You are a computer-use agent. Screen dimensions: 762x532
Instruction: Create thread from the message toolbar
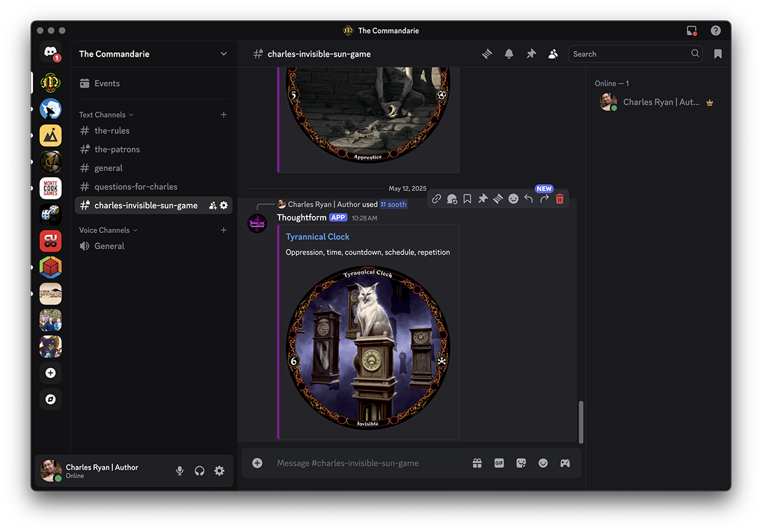pyautogui.click(x=498, y=199)
